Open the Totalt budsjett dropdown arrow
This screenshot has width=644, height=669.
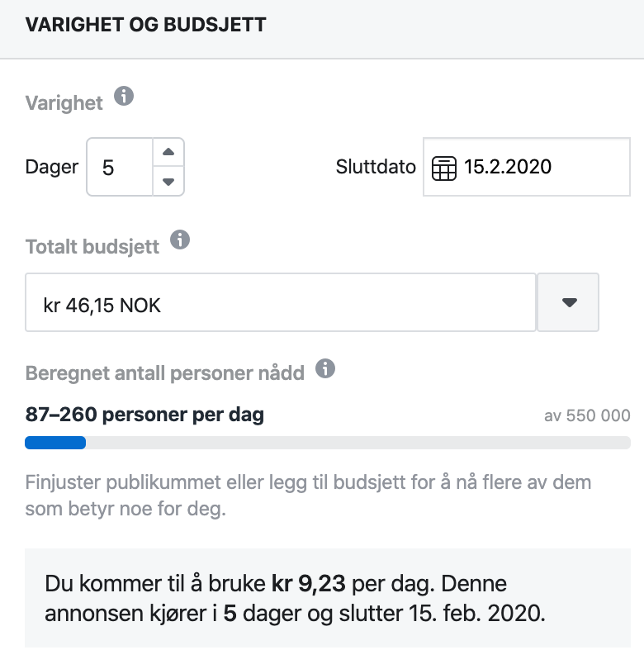click(569, 302)
